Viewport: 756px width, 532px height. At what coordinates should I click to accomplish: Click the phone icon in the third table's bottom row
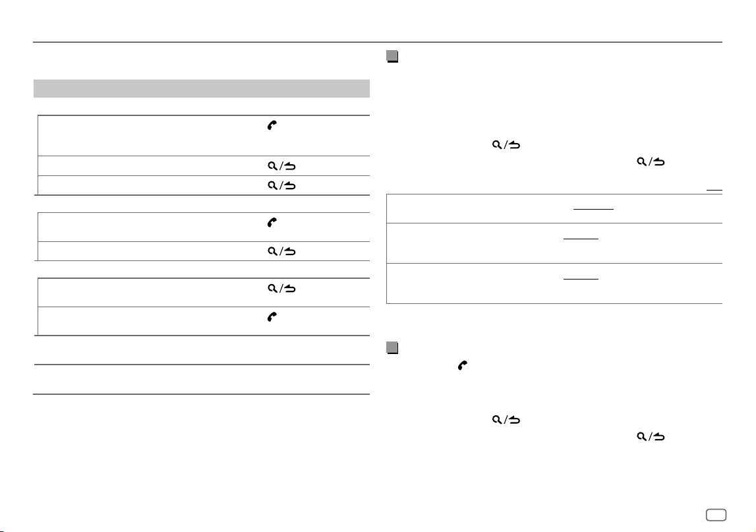[272, 317]
